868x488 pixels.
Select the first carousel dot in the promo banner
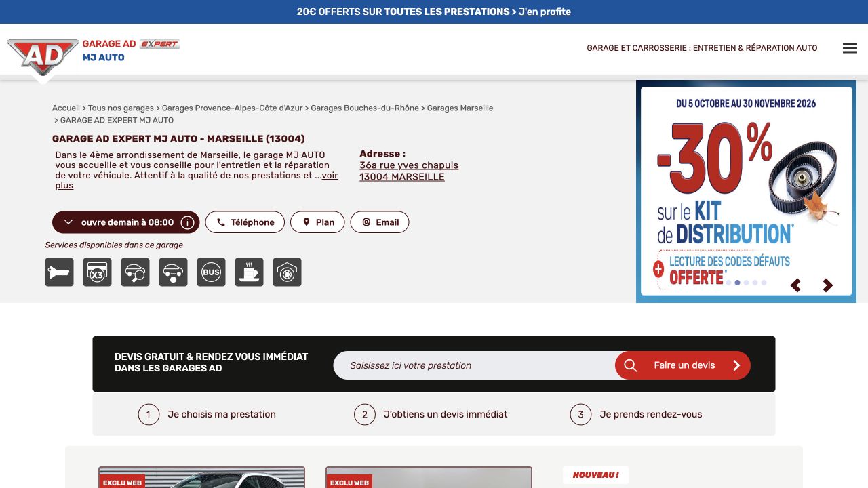[728, 283]
